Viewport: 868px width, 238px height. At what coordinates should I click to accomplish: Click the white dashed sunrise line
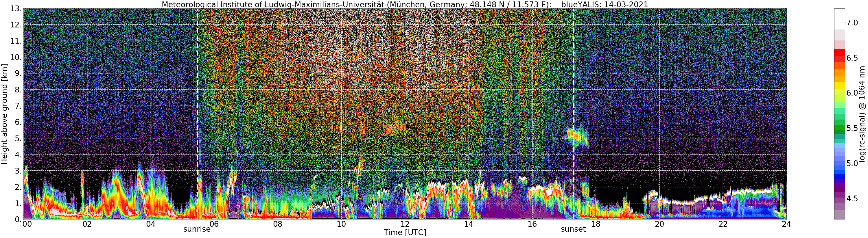[x=197, y=114]
